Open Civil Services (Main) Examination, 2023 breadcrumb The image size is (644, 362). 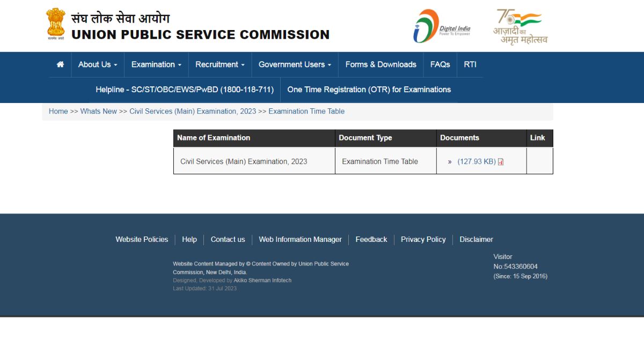[x=193, y=112]
